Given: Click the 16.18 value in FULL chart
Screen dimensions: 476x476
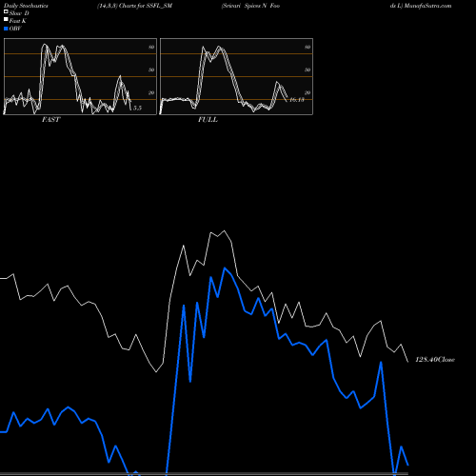Looking at the screenshot, I should [297, 100].
